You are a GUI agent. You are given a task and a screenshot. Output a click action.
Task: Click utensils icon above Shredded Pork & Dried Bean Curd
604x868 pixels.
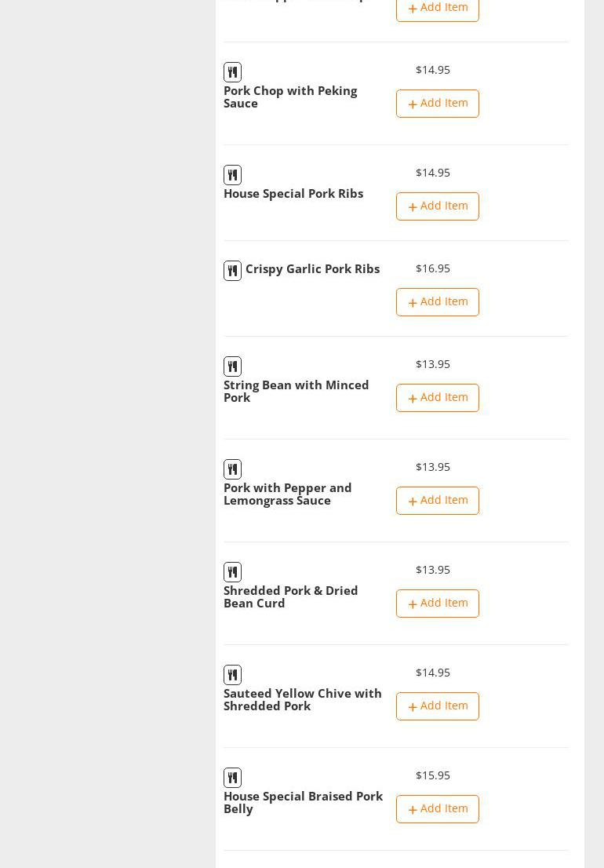pyautogui.click(x=232, y=572)
